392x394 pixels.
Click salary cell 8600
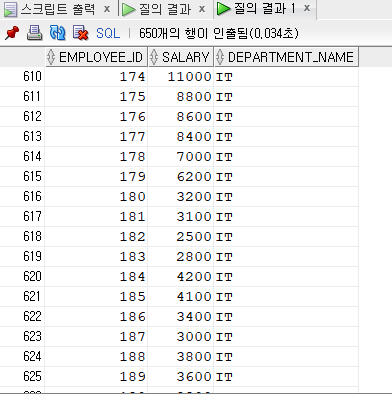[x=181, y=117]
